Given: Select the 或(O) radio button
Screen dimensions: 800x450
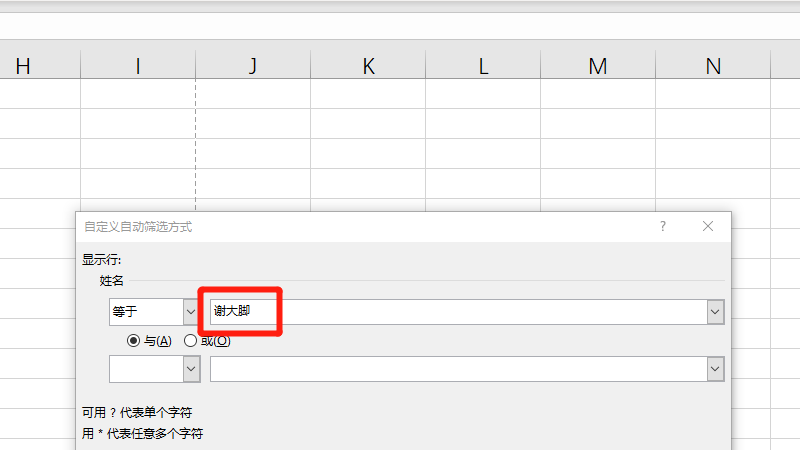Looking at the screenshot, I should tap(190, 341).
